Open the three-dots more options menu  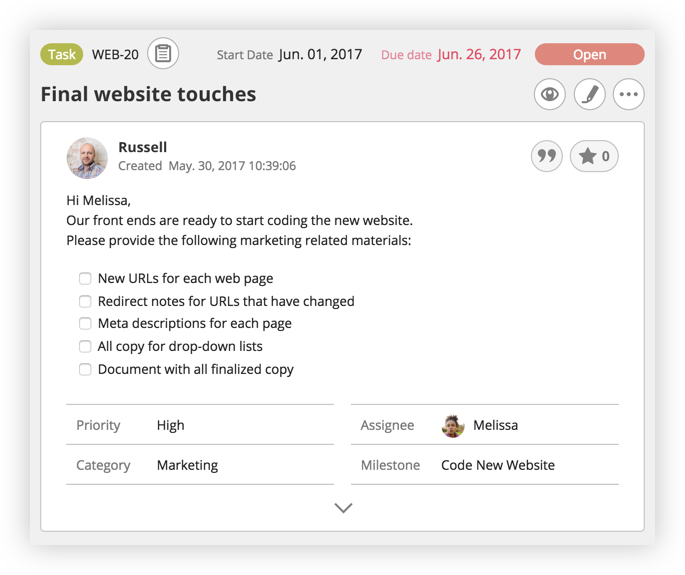[x=628, y=95]
